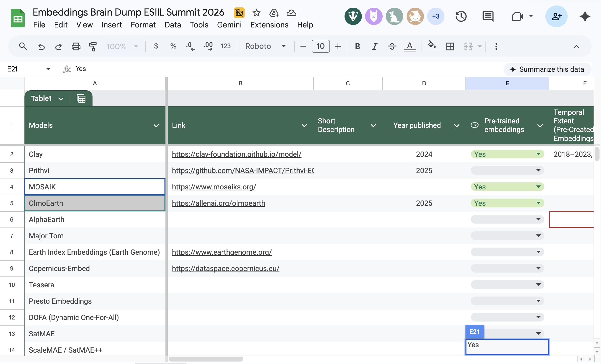
Task: Click the horizontal scrollbar thumb
Action: coord(206,359)
